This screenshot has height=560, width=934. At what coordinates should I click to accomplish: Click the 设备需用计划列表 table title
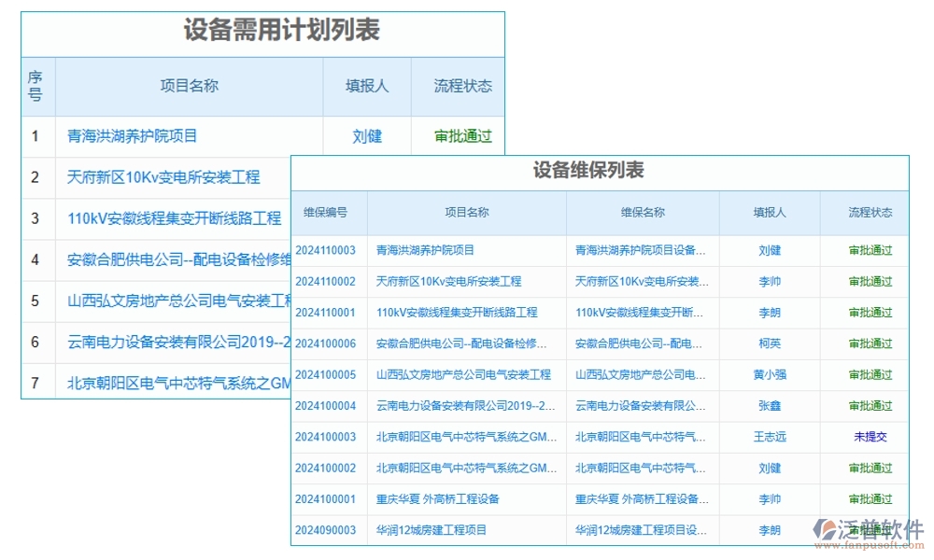coord(280,29)
